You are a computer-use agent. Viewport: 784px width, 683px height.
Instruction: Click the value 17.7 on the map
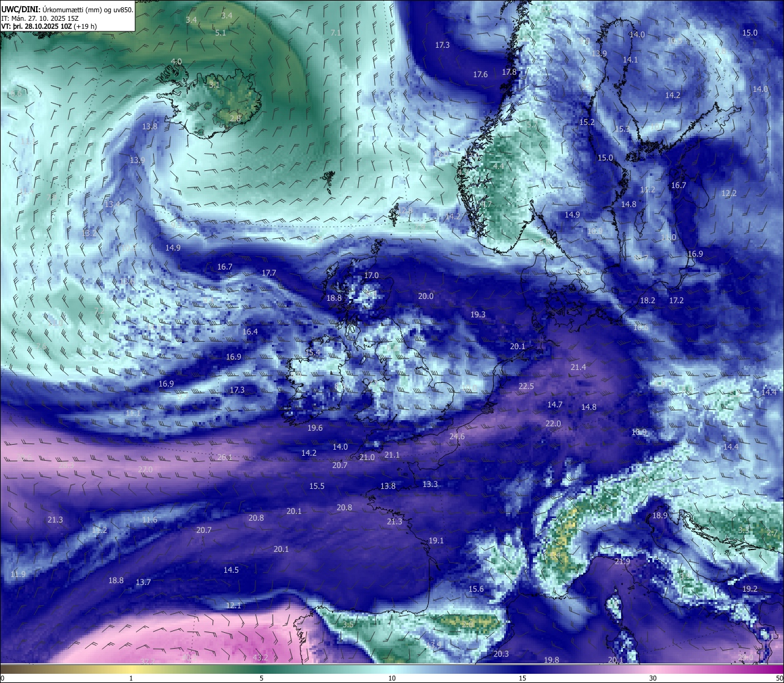[269, 273]
